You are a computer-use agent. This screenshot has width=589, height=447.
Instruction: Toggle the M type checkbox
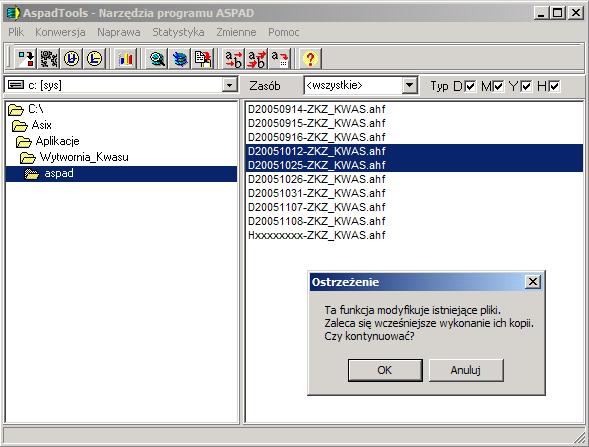coord(498,86)
